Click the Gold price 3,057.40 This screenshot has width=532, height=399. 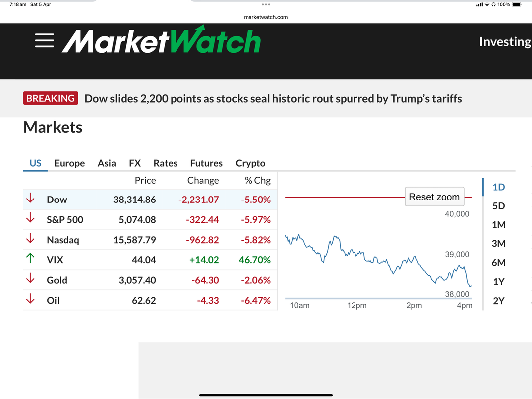137,280
